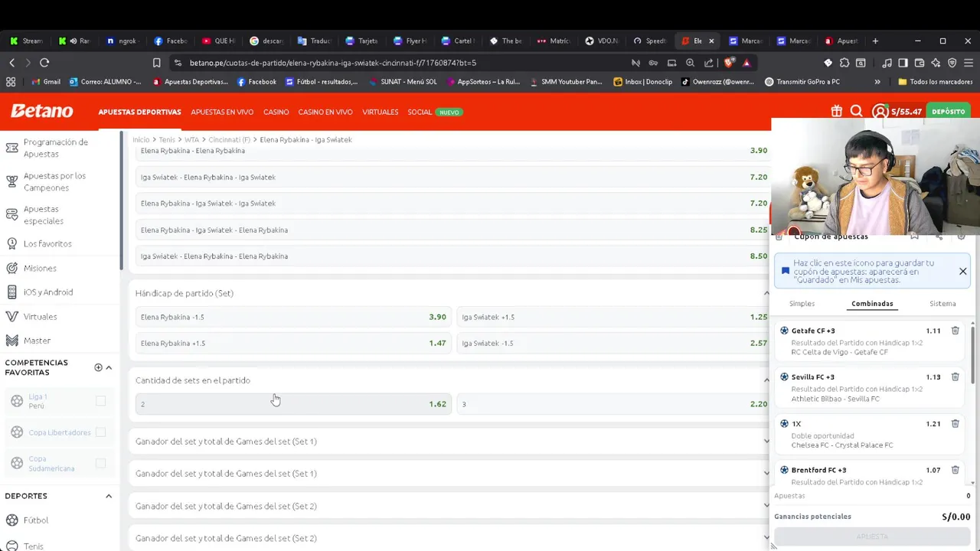980x551 pixels.
Task: Tick the Copa Sudamericana checkbox
Action: (100, 464)
